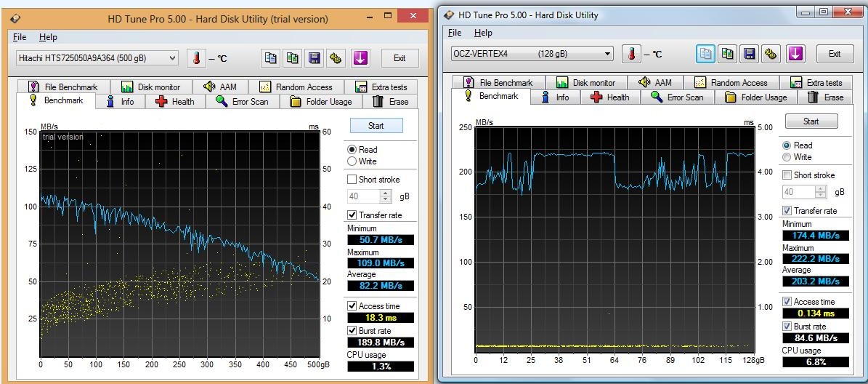This screenshot has height=384, width=868.
Task: Click Start button in OCZ window
Action: pyautogui.click(x=811, y=121)
